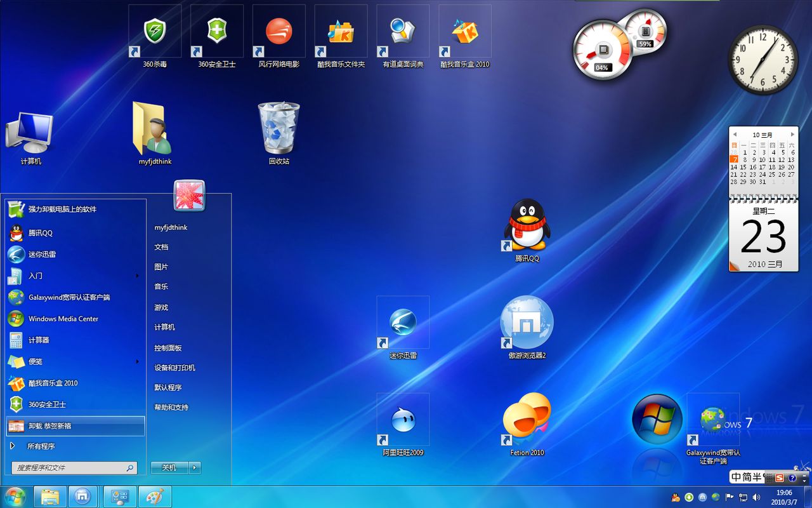Viewport: 812px width, 508px height.
Task: Open the Fetion 2010 desktop icon
Action: tap(527, 424)
